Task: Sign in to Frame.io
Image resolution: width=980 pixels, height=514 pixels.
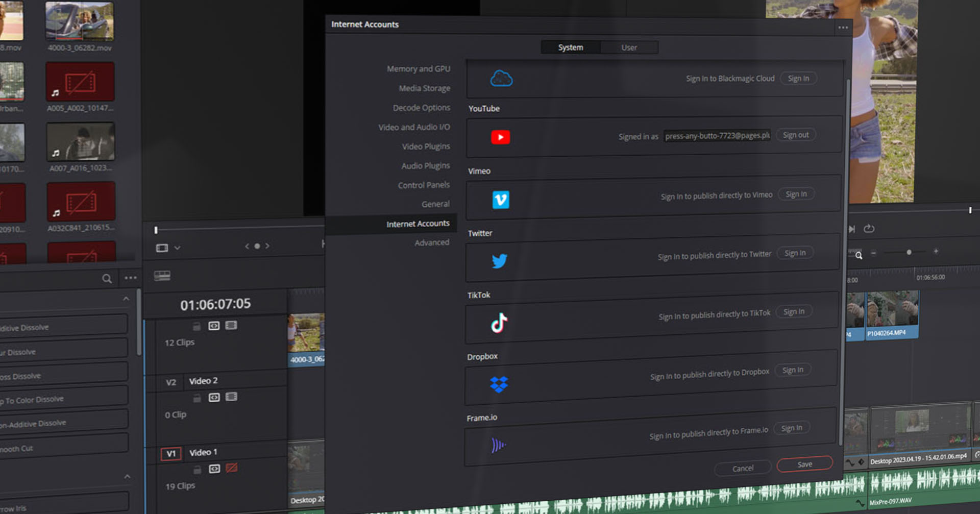Action: tap(792, 428)
